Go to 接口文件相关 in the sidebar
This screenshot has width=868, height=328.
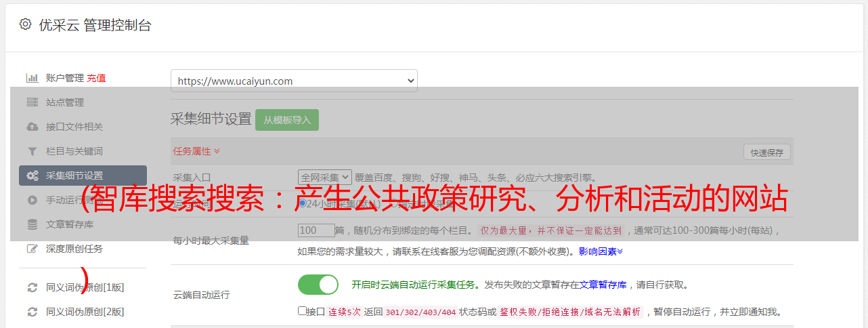[x=74, y=127]
